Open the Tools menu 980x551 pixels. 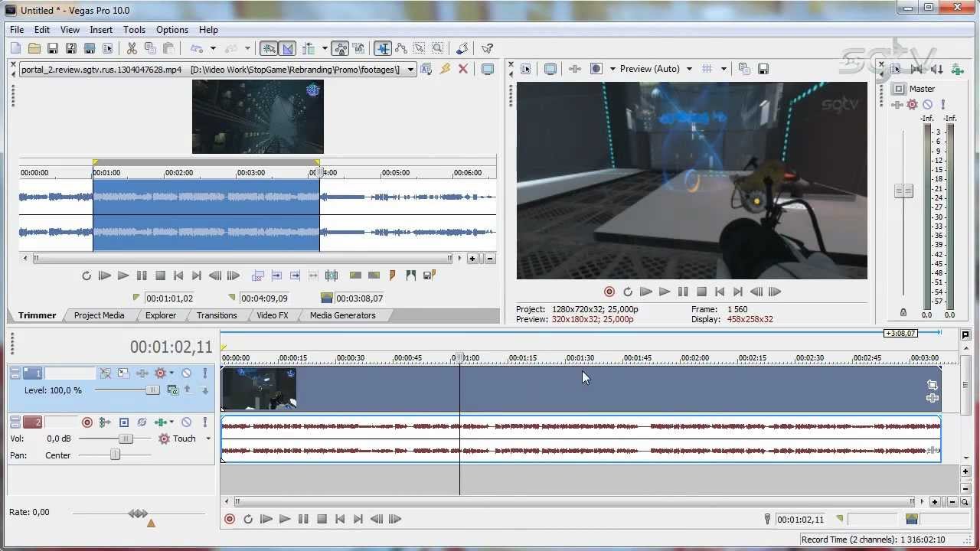(134, 30)
